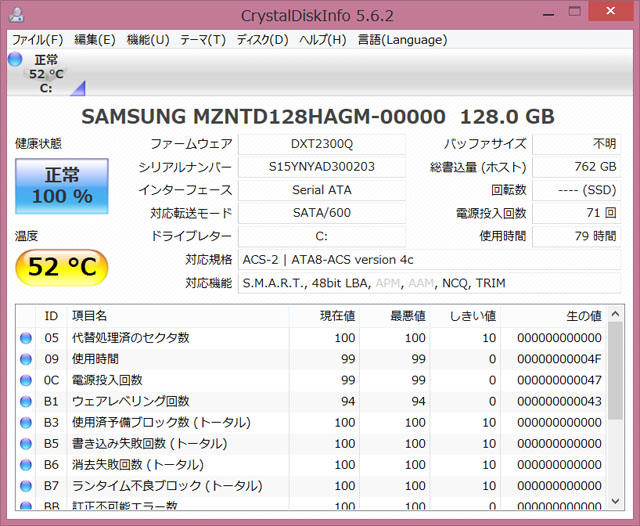Click total host writes field 762 GB

(x=577, y=167)
